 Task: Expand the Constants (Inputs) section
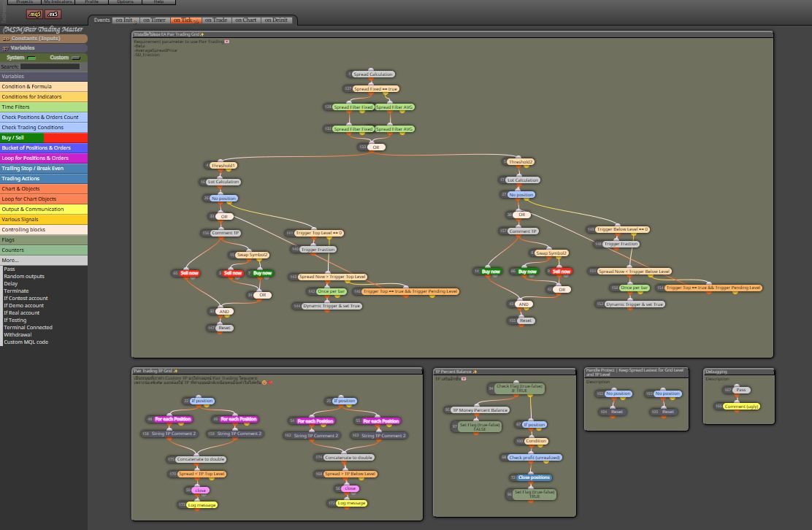click(x=44, y=38)
